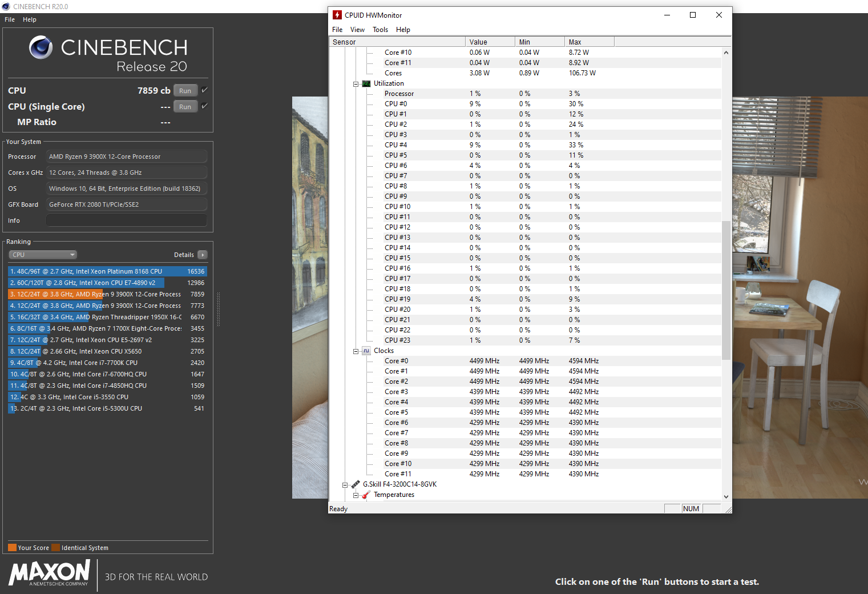Viewport: 868px width, 594px height.
Task: Click the Value column header
Action: click(490, 42)
